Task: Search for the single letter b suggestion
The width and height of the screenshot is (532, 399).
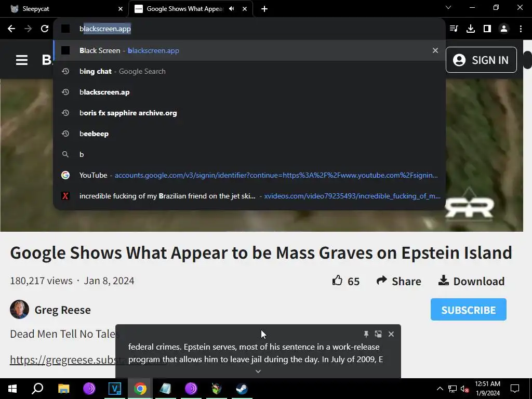Action: tap(249, 154)
